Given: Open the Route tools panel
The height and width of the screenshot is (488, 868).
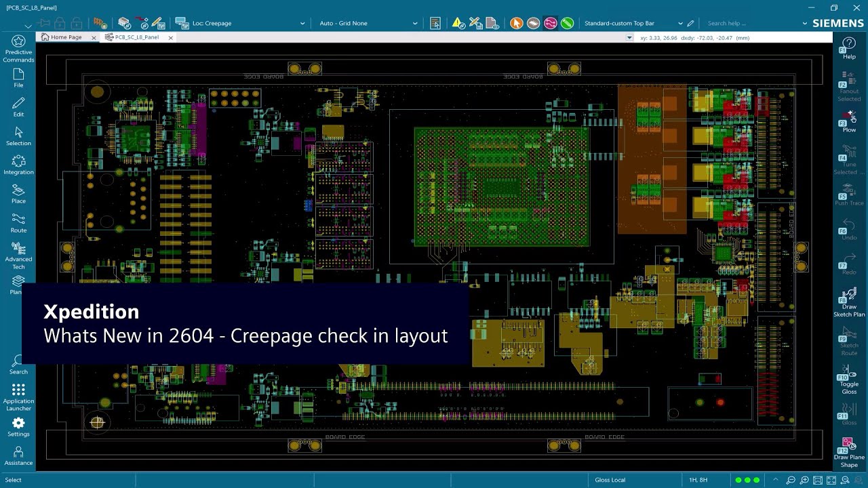Looking at the screenshot, I should tap(18, 223).
